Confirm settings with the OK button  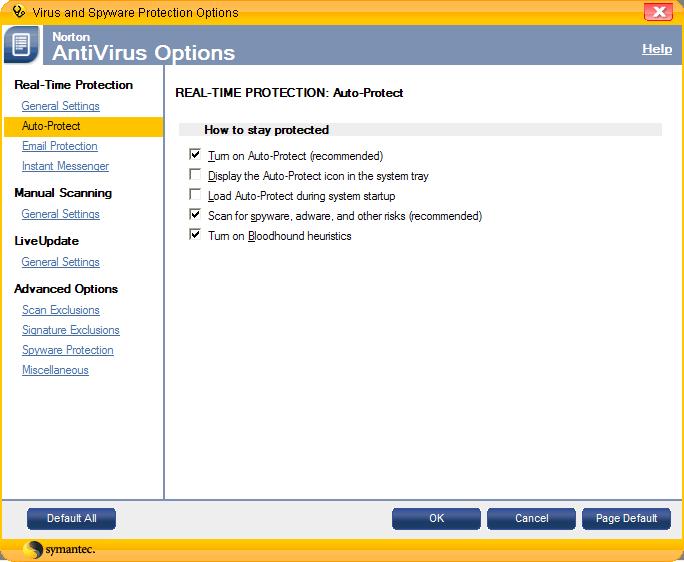coord(436,518)
